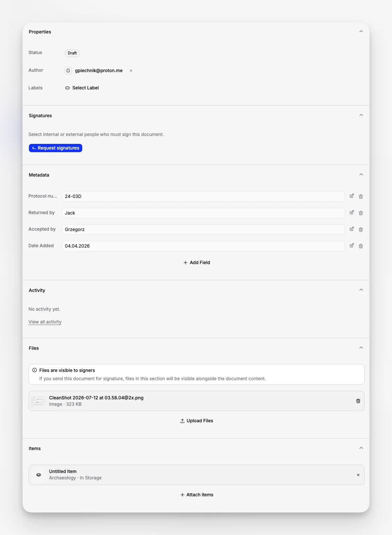Click the 'Image · 323 KB' file details
Viewport: 392px width, 535px height.
(x=65, y=404)
